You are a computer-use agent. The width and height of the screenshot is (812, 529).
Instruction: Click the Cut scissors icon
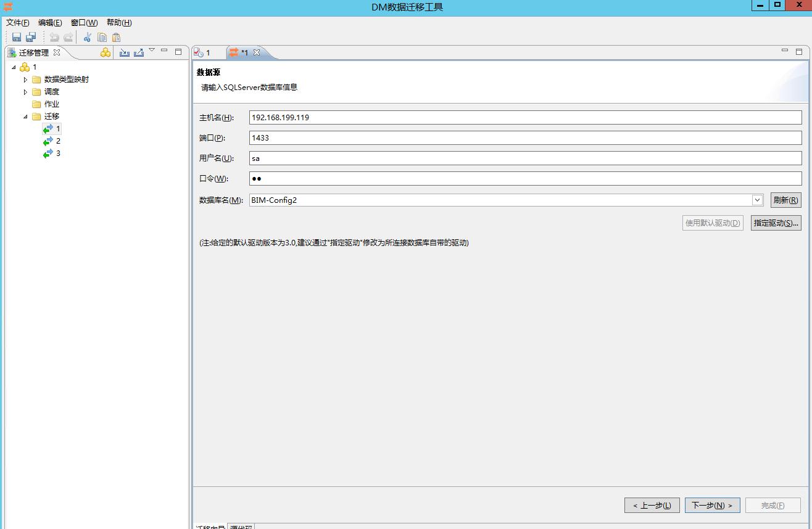88,37
